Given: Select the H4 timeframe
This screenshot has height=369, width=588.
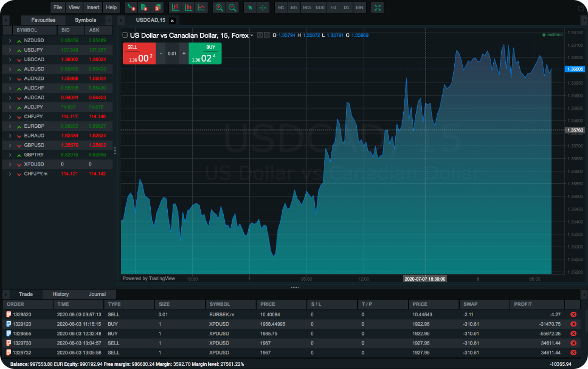Looking at the screenshot, I should (x=333, y=7).
